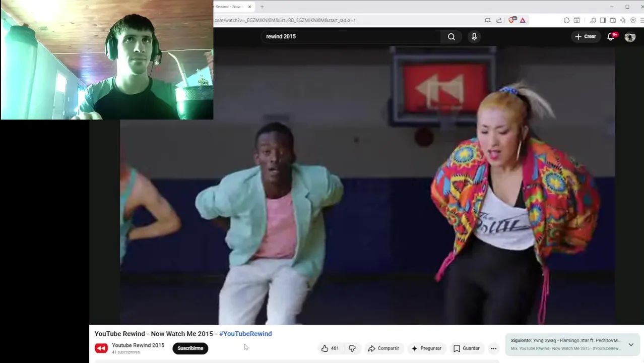
Task: Like the video with 461 likes
Action: [x=330, y=348]
